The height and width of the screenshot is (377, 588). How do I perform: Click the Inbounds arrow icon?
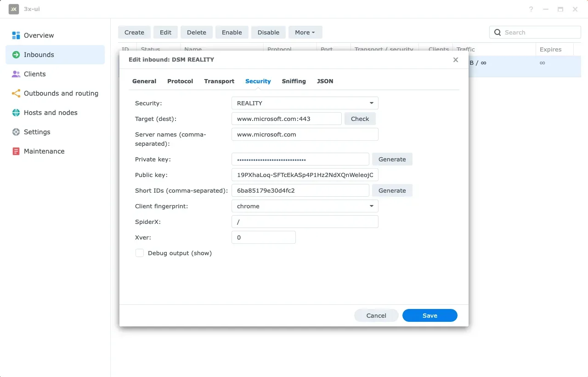click(16, 55)
